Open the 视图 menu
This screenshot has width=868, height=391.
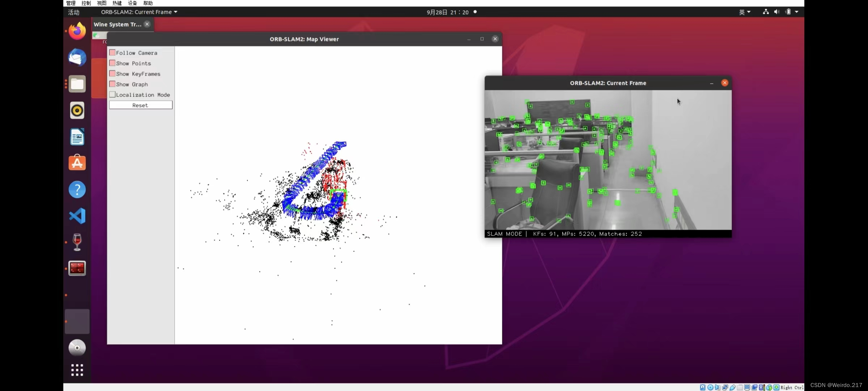102,3
